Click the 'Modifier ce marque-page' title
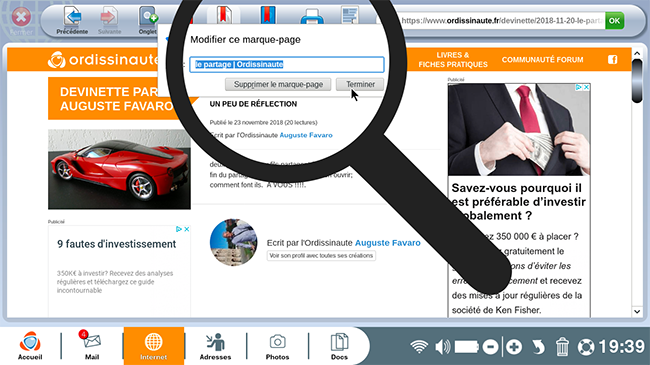650x365 pixels. click(245, 40)
